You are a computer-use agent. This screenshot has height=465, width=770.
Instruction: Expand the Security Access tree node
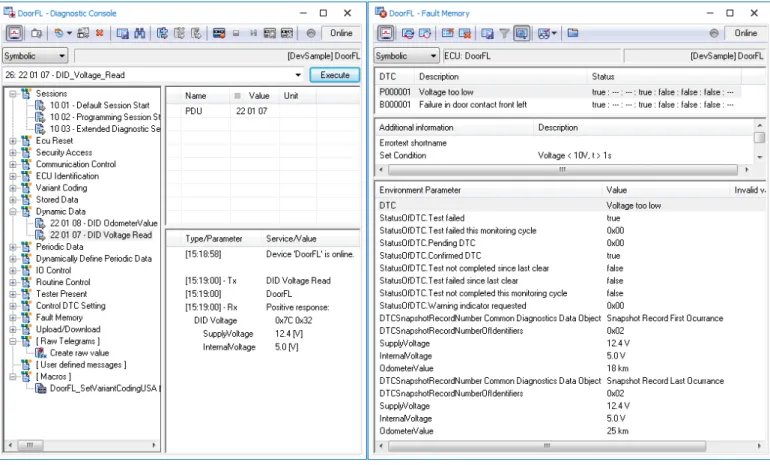[13, 152]
